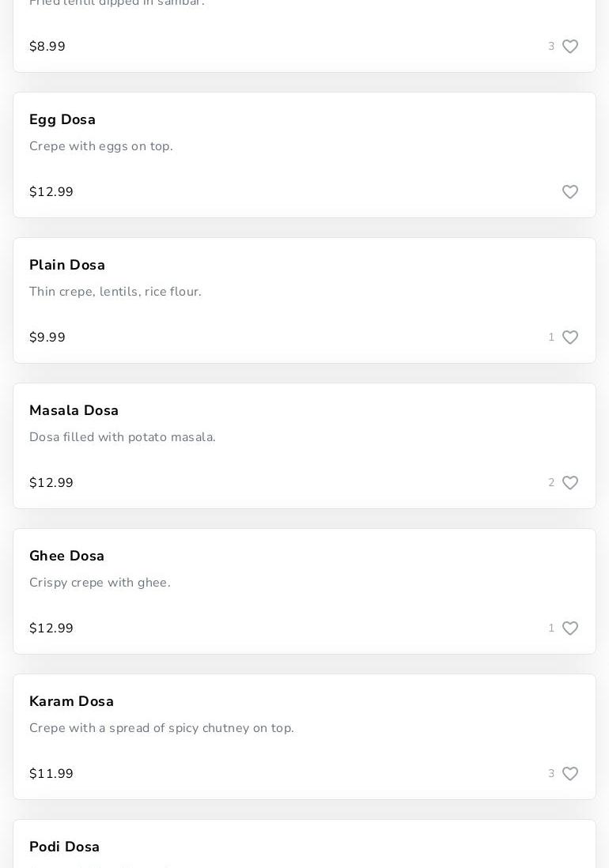This screenshot has height=868, width=609.
Task: Click the Karam Dosa $11.99 price
Action: coord(51,774)
